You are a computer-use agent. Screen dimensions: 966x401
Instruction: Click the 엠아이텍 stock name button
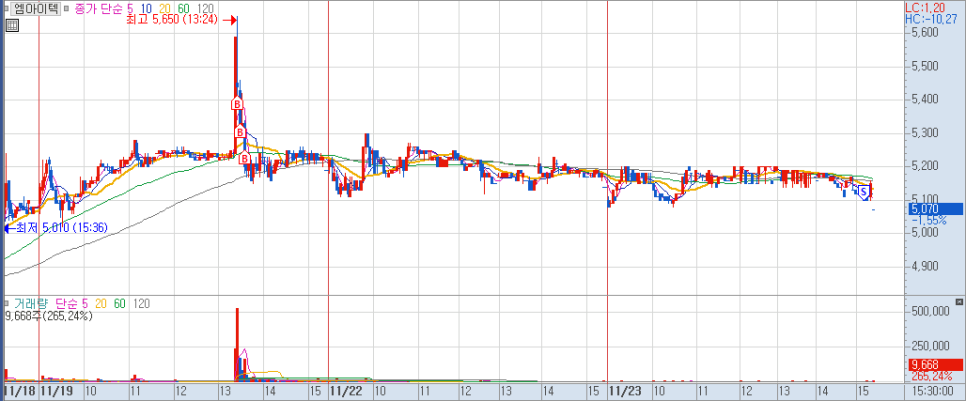click(36, 9)
